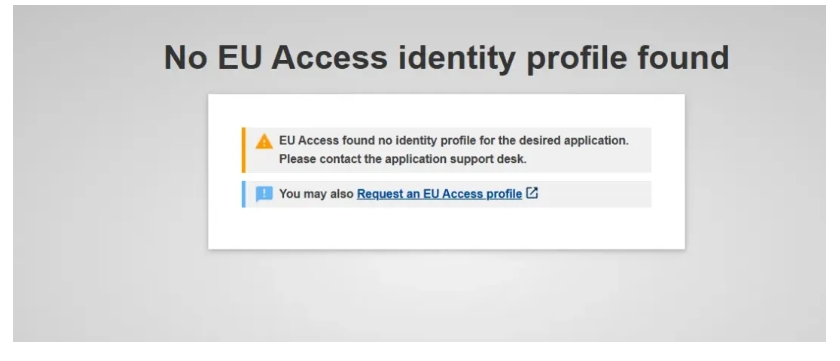Open the Request an EU Access profile link
This screenshot has height=361, width=840.
point(439,194)
